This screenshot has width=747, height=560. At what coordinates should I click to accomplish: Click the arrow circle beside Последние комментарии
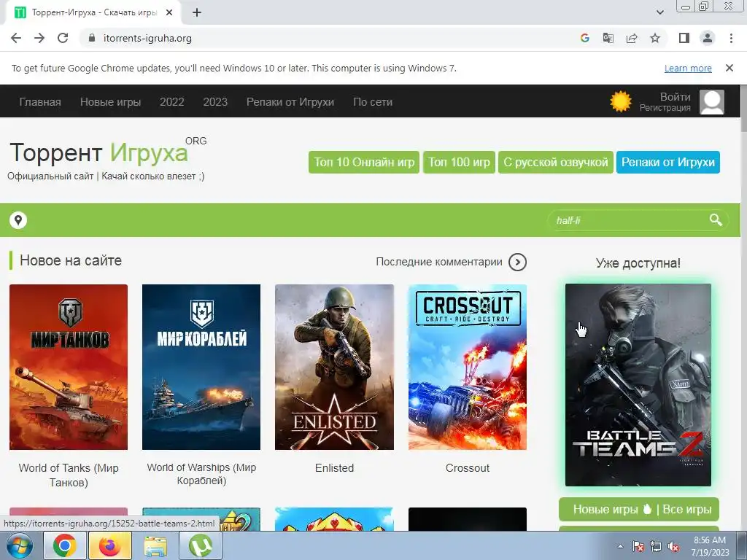(x=517, y=262)
